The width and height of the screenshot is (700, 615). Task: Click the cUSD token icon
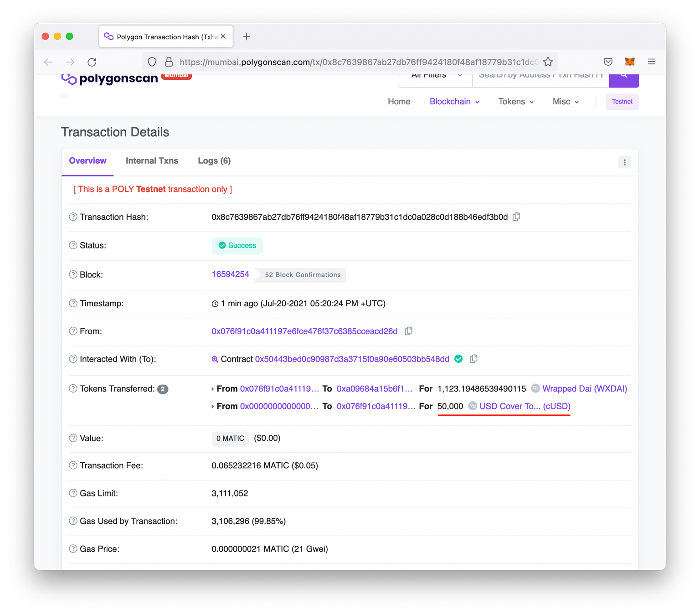click(x=473, y=406)
